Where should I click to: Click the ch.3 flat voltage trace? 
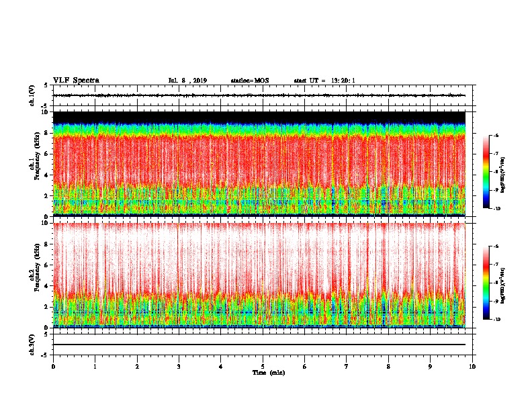coord(259,345)
